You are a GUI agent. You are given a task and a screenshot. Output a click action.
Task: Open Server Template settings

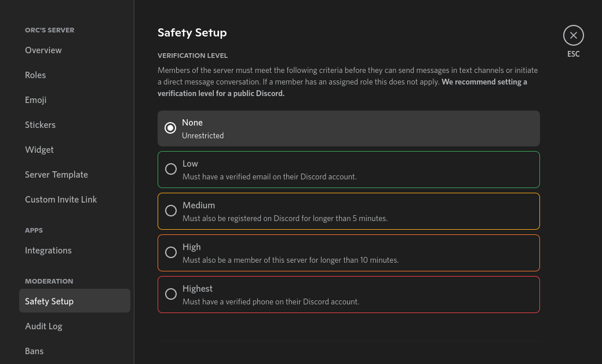click(x=57, y=175)
